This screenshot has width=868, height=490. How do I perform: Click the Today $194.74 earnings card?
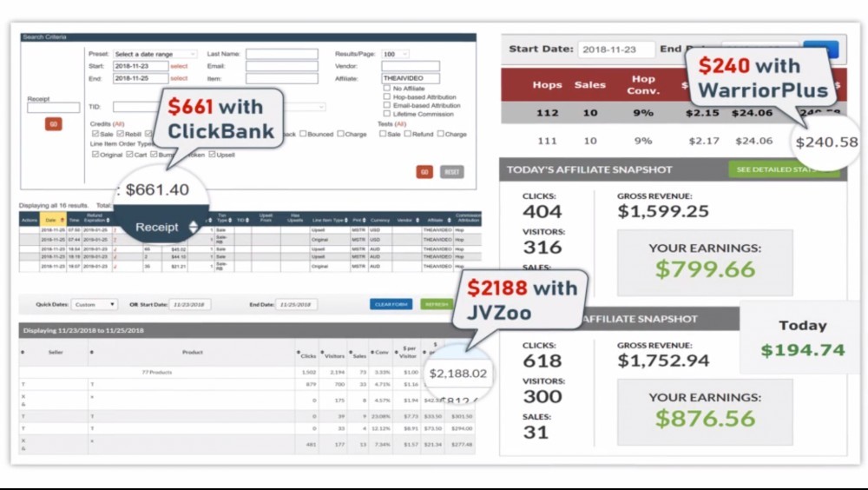click(x=802, y=338)
